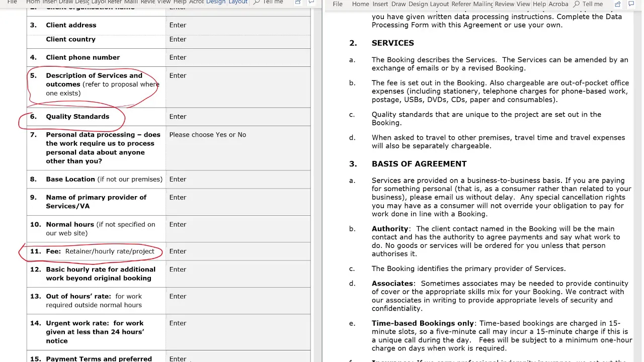Click Enter field for primary provider name
The width and height of the screenshot is (644, 362).
point(238,202)
